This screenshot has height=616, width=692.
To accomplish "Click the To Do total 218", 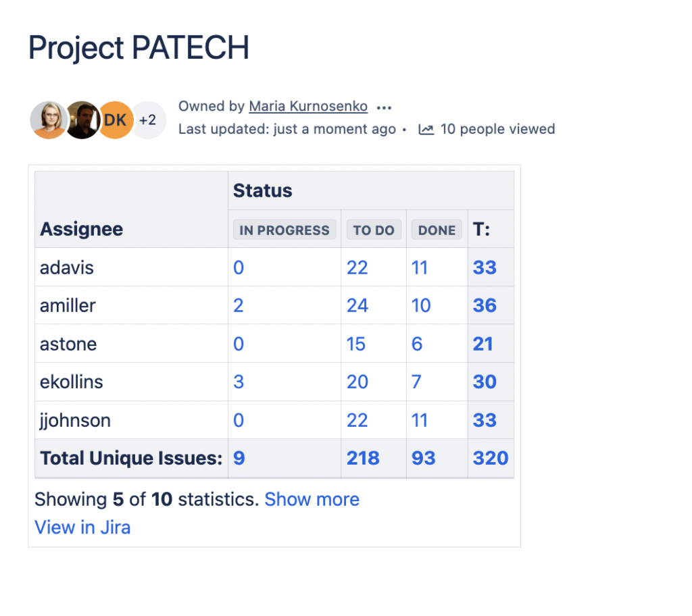I will 363,458.
